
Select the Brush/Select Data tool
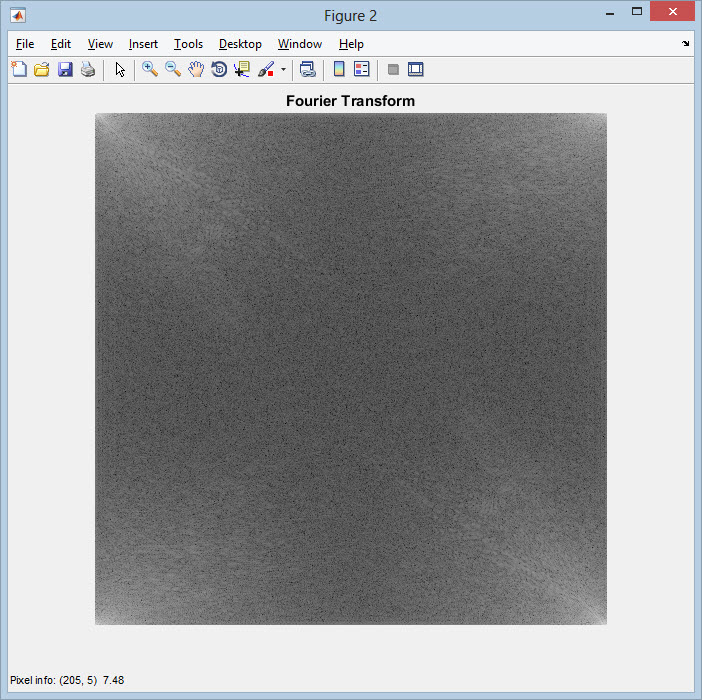pyautogui.click(x=266, y=69)
